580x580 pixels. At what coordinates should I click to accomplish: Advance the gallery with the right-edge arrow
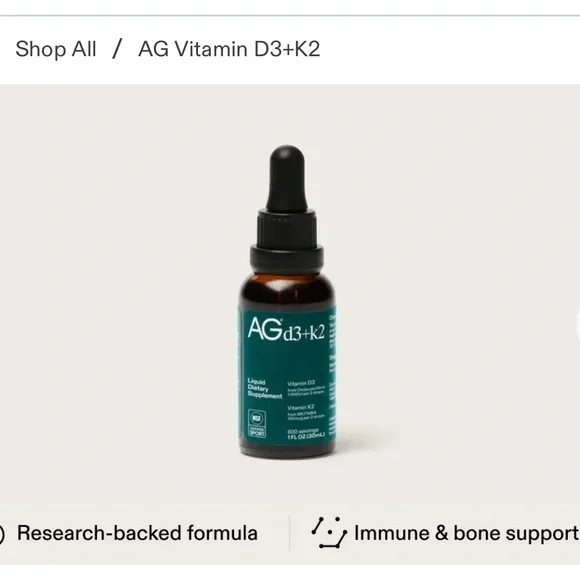tap(577, 326)
